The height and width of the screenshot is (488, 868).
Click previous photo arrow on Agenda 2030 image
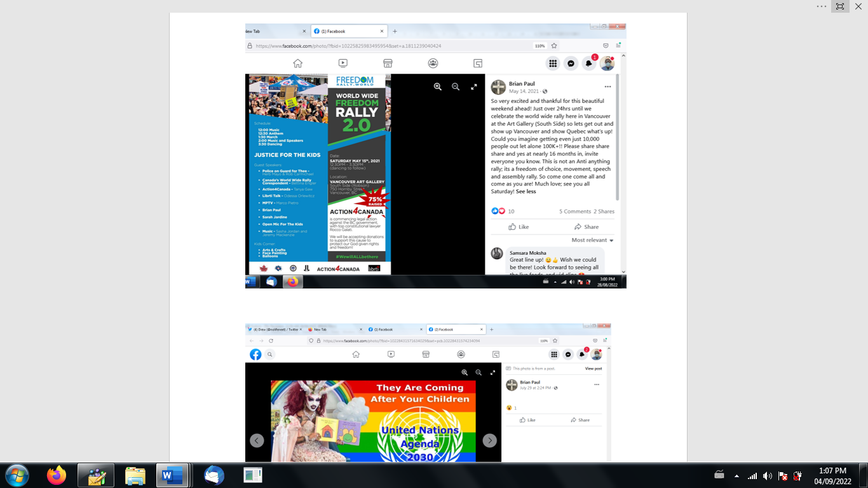pos(257,440)
